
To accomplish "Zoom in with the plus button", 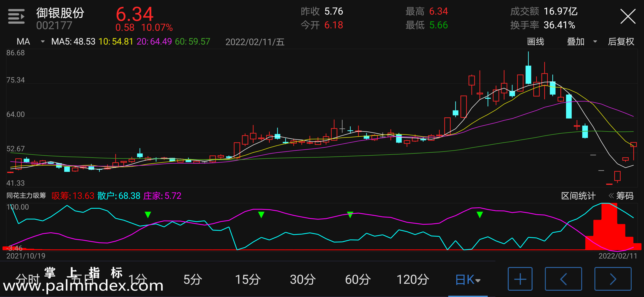I will click(x=520, y=279).
